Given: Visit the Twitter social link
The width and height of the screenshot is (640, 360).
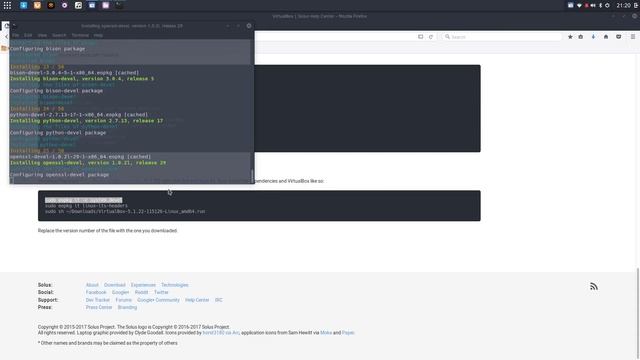Looking at the screenshot, I should 161,292.
